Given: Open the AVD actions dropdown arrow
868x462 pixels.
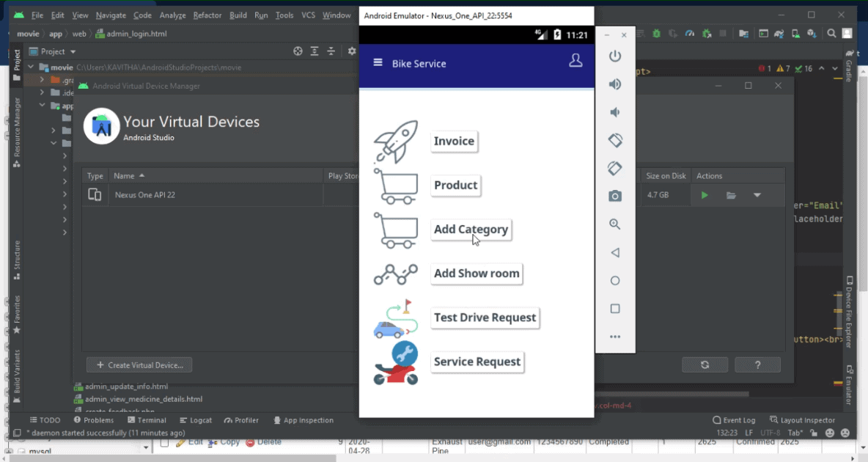Looking at the screenshot, I should tap(757, 195).
